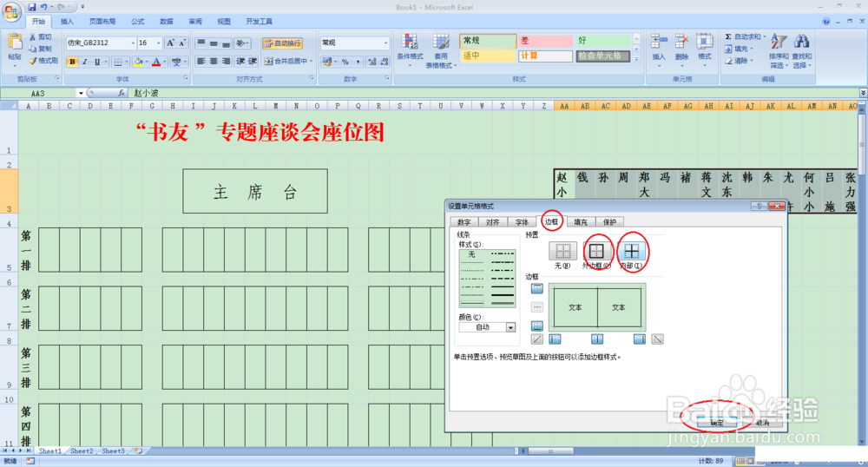Click the percent style icon
This screenshot has width=868, height=467.
[345, 62]
